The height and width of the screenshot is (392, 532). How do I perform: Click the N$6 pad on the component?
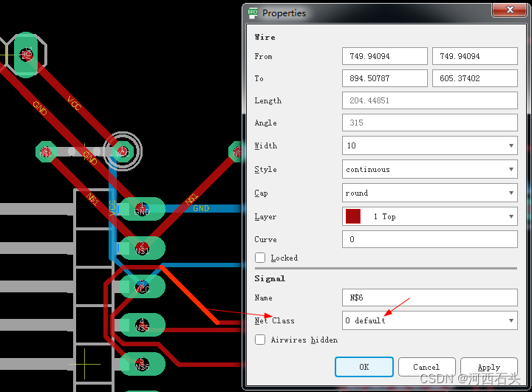point(142,363)
